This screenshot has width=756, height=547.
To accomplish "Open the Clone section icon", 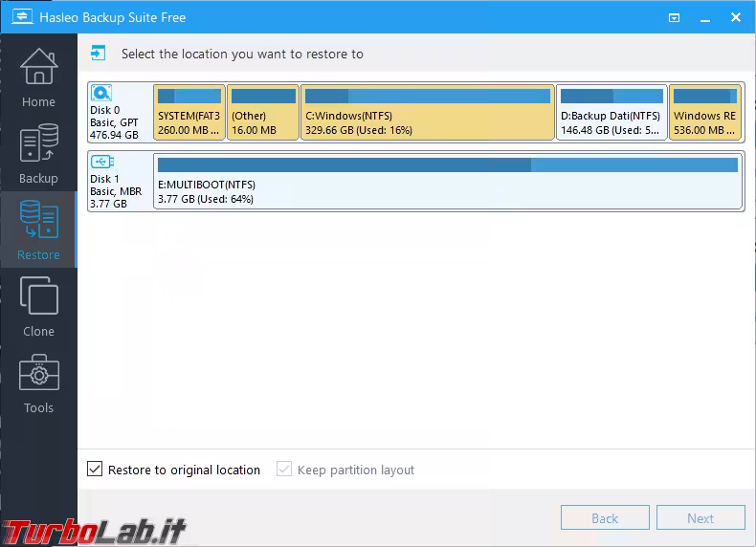I will tap(38, 295).
